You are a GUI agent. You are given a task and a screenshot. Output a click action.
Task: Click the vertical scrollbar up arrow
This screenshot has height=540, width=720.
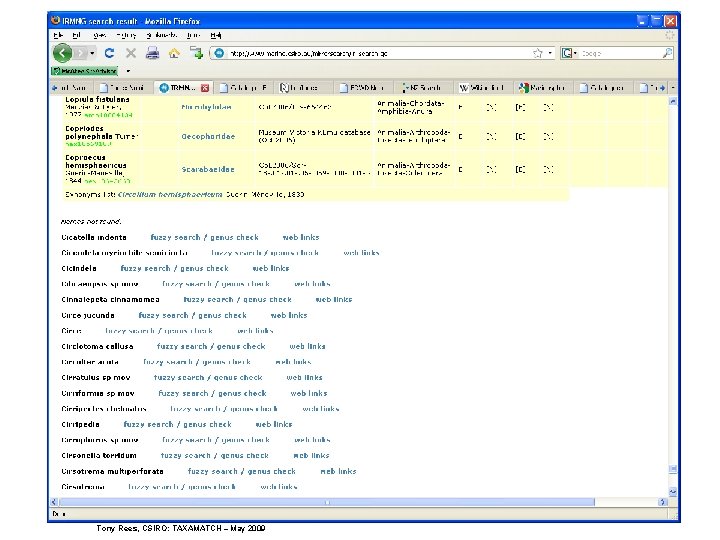click(x=673, y=101)
